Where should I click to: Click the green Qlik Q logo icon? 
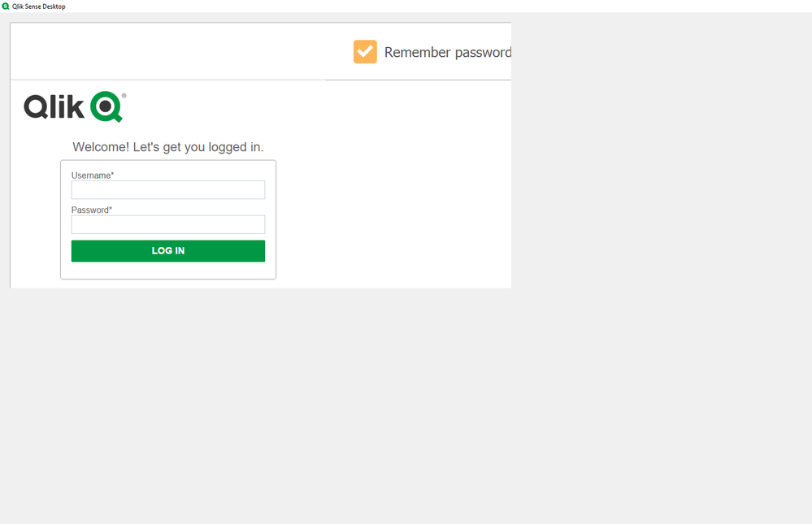(106, 106)
